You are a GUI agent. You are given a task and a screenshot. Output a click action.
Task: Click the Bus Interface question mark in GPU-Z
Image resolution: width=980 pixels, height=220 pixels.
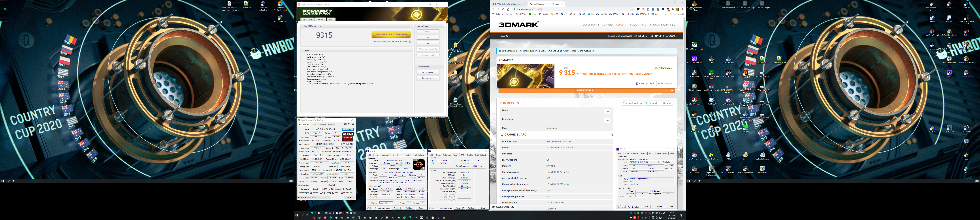pos(353,152)
